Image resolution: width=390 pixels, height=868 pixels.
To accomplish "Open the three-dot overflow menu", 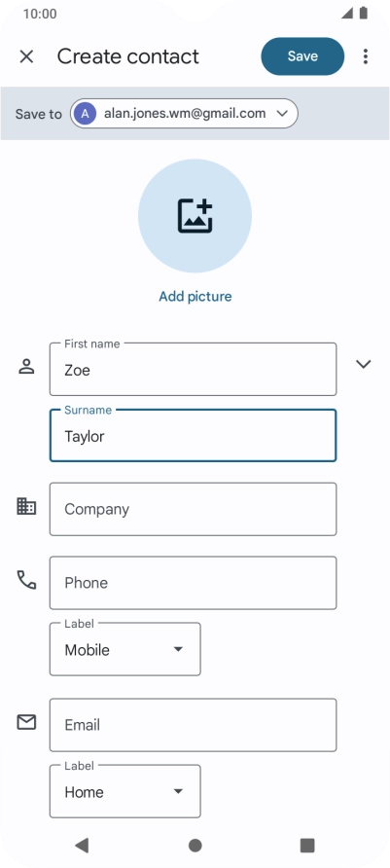I will (x=365, y=56).
